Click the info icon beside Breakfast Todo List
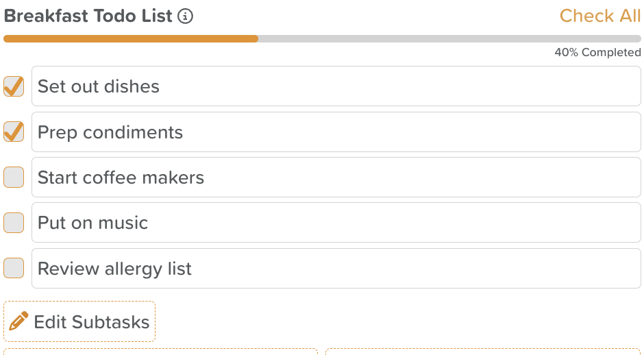The width and height of the screenshot is (644, 355). [x=185, y=16]
